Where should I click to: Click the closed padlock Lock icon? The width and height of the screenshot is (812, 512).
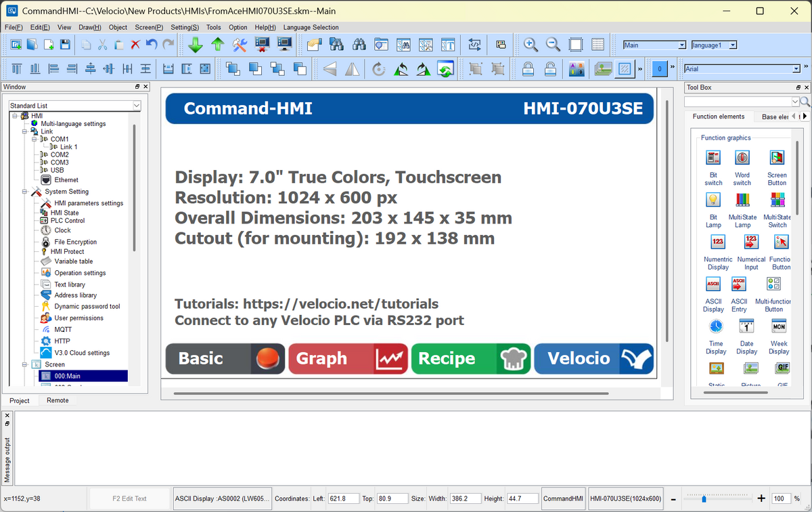point(528,68)
